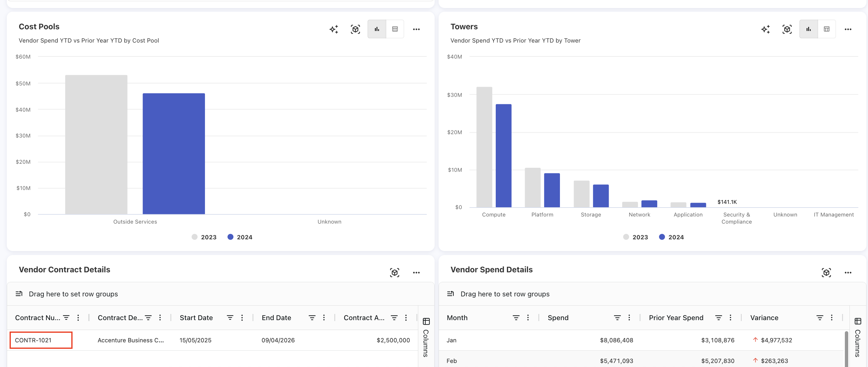Viewport: 868px width, 367px height.
Task: Open the Month column three-dot menu
Action: coord(528,318)
